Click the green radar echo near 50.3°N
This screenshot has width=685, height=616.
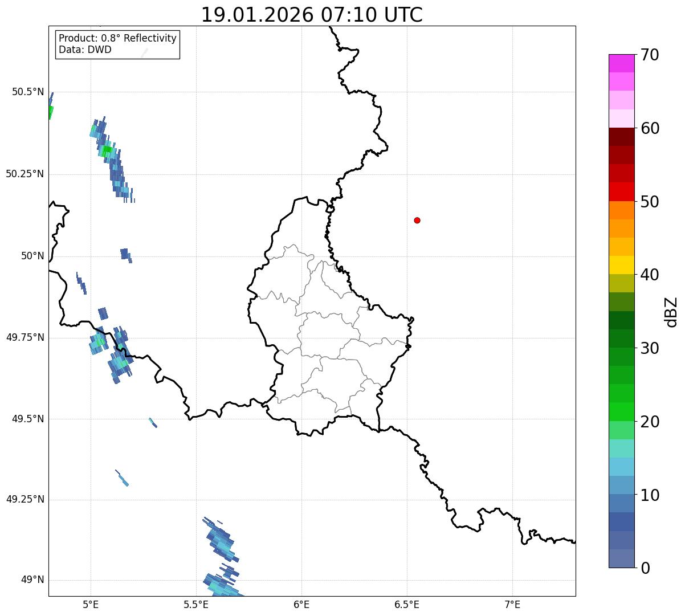pyautogui.click(x=106, y=150)
